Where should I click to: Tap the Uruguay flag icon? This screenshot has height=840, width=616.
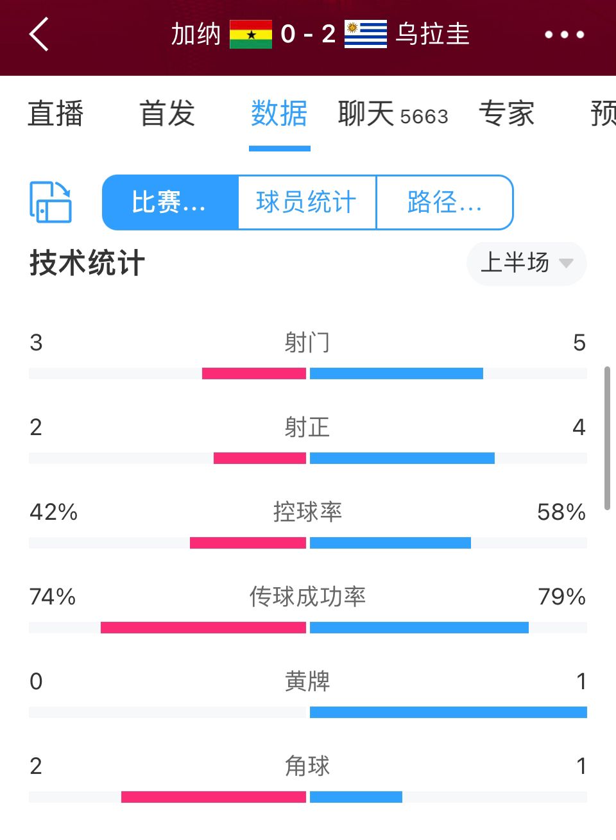pos(366,35)
